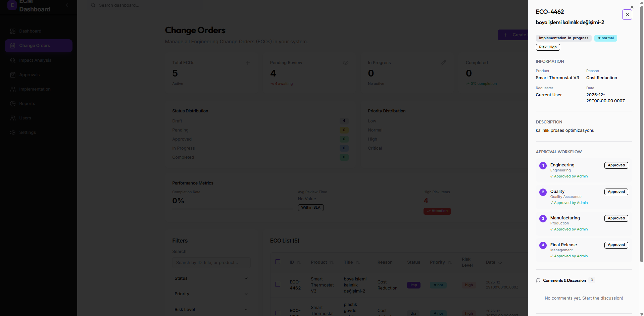Click the Reports pie chart icon
Viewport: 644px width, 316px height.
click(13, 104)
